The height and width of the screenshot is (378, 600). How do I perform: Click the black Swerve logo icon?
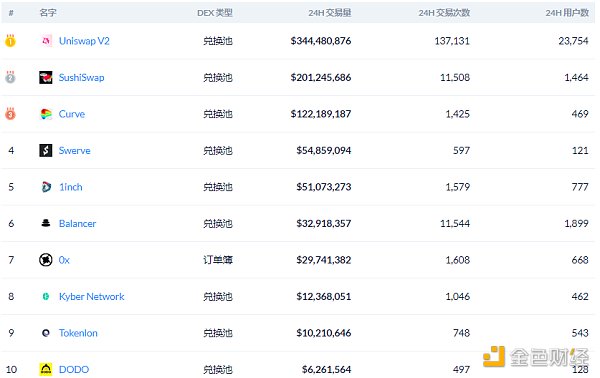tap(46, 150)
